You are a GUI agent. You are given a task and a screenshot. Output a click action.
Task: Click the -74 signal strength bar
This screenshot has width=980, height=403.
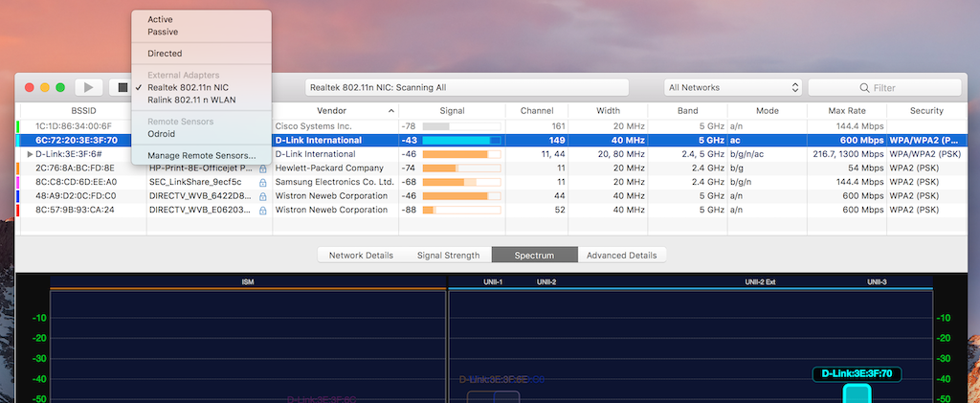pos(462,168)
